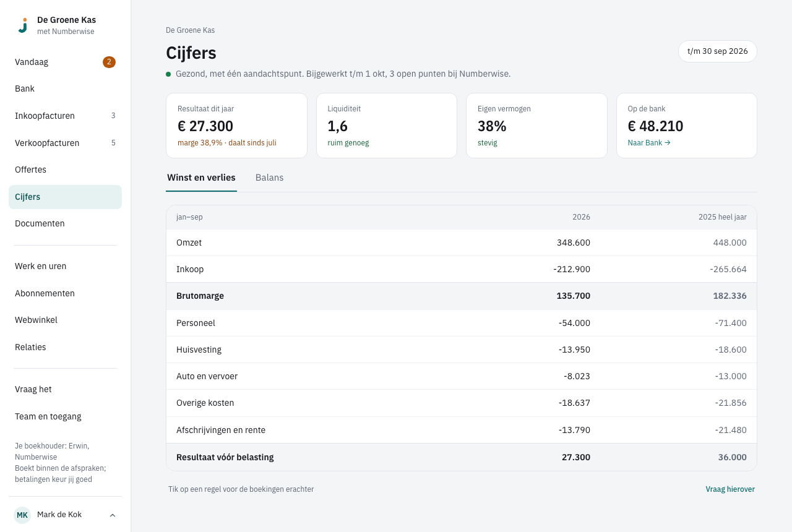
Task: Open the Inkoop row bookings
Action: pos(462,269)
